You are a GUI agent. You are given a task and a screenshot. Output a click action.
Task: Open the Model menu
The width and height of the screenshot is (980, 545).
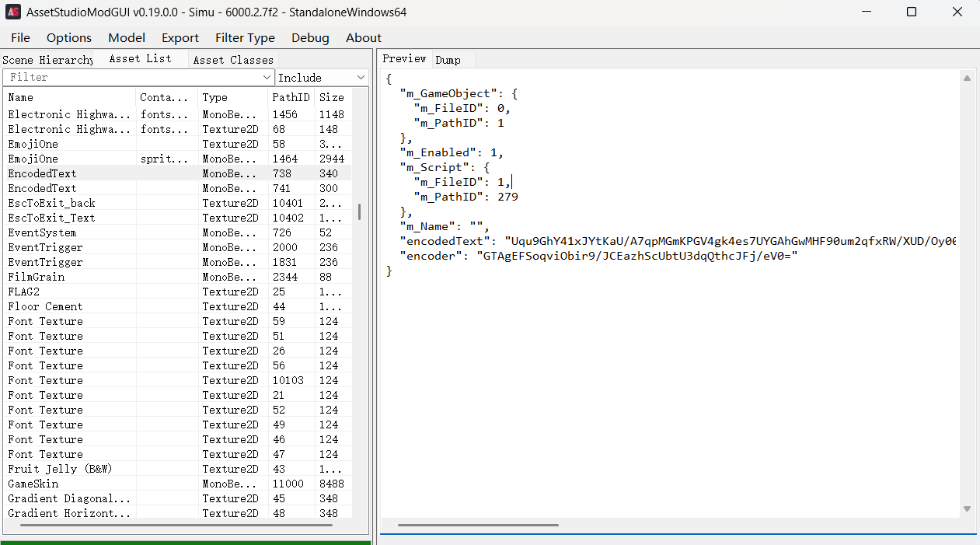[127, 37]
